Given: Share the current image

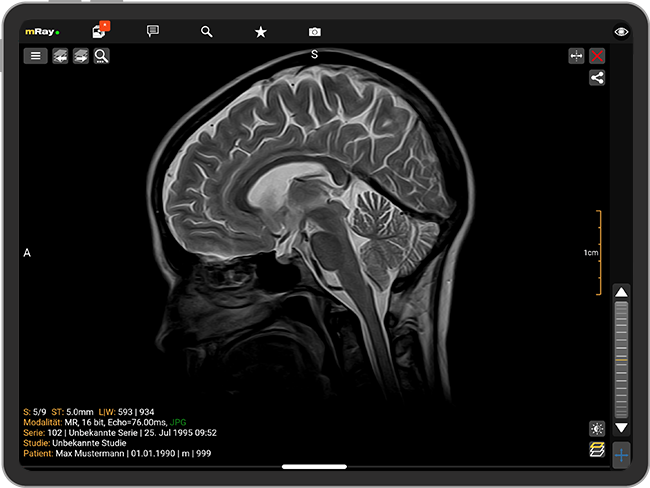Looking at the screenshot, I should (597, 78).
